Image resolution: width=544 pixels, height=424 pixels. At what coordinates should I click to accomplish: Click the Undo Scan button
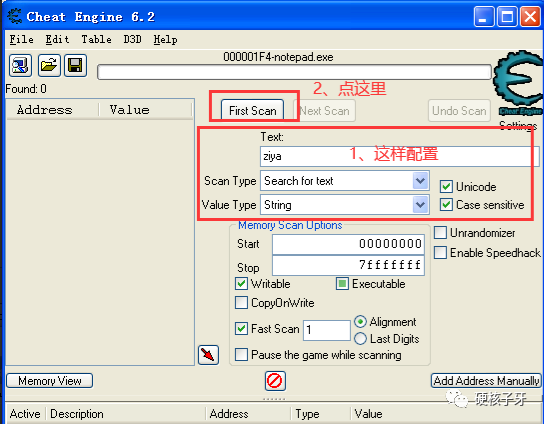point(459,110)
